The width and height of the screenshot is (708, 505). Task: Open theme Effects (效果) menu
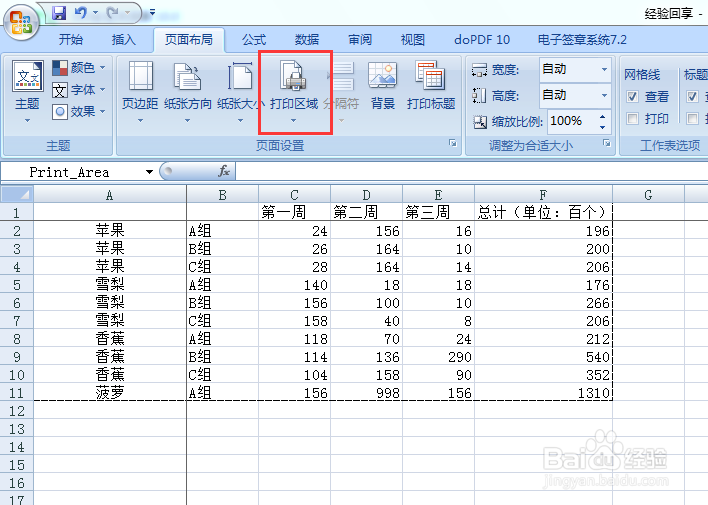tap(79, 111)
